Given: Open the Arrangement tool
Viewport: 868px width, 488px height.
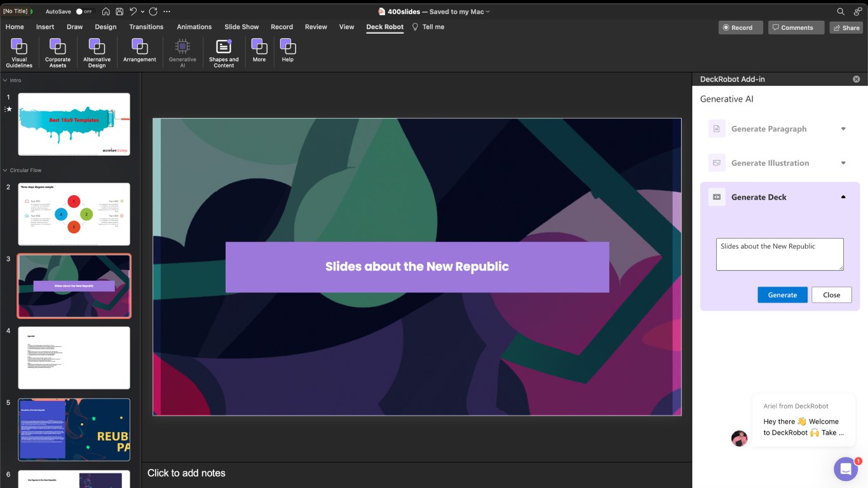Looking at the screenshot, I should (140, 51).
